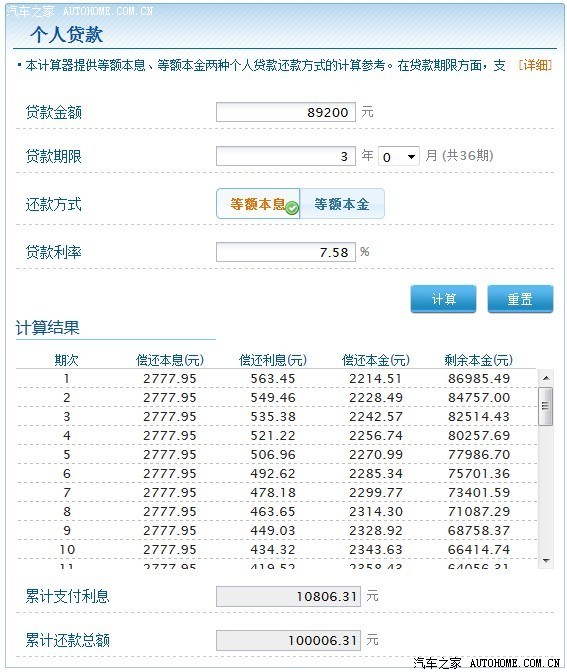
Task: Focus the loan amount field 89200
Action: click(x=286, y=112)
